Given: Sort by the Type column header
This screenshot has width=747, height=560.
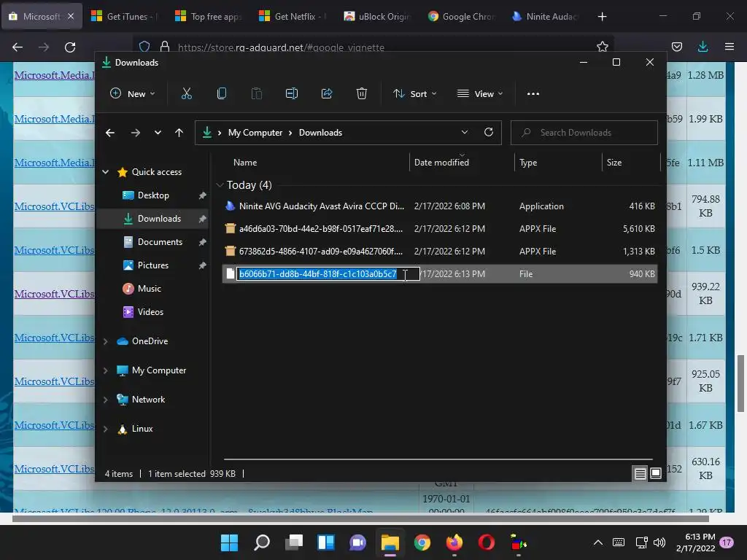Looking at the screenshot, I should tap(528, 163).
